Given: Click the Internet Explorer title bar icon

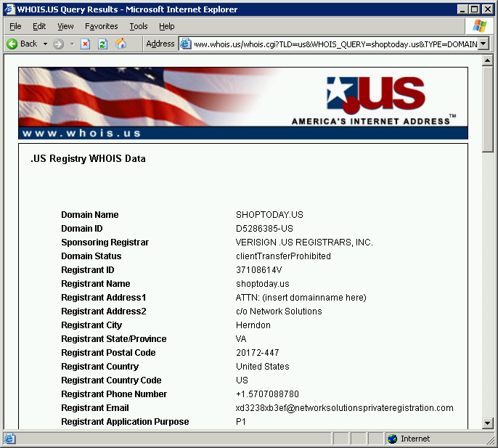Looking at the screenshot, I should [x=9, y=9].
